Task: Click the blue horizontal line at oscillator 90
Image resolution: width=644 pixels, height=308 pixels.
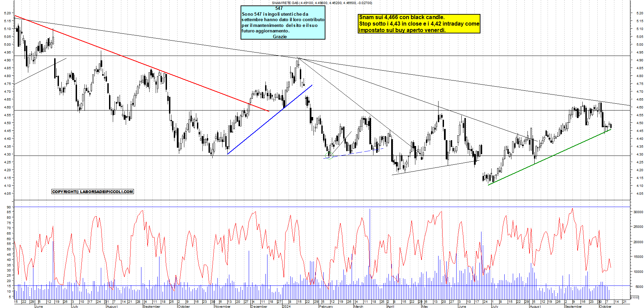Action: click(x=322, y=207)
